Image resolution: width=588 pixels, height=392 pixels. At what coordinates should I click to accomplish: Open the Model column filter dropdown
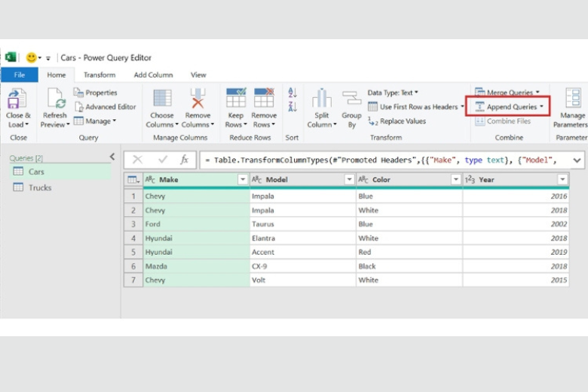tap(349, 179)
